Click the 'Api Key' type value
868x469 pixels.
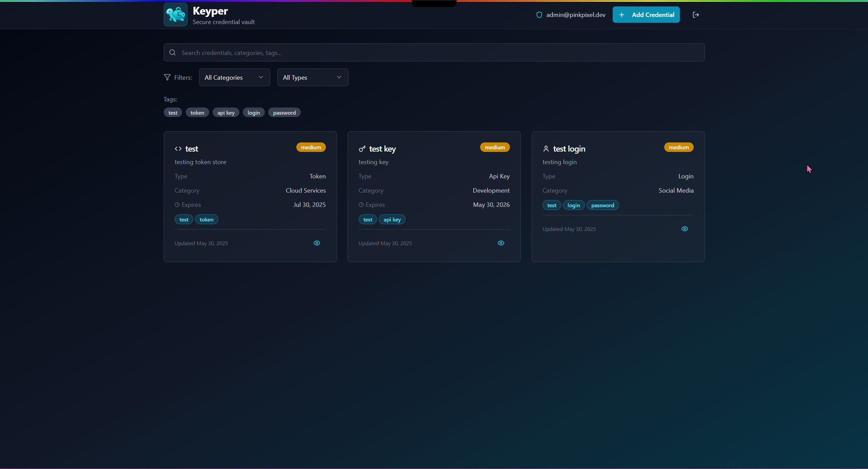pos(499,176)
